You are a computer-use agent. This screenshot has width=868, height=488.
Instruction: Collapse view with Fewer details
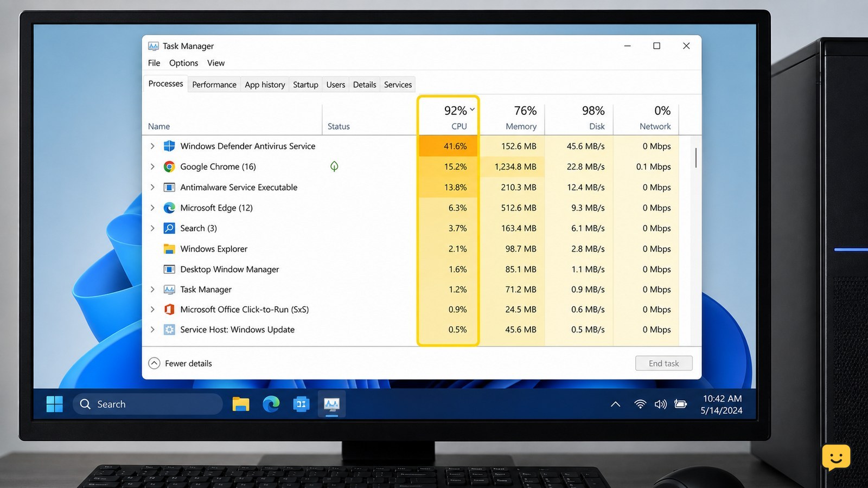pyautogui.click(x=180, y=363)
